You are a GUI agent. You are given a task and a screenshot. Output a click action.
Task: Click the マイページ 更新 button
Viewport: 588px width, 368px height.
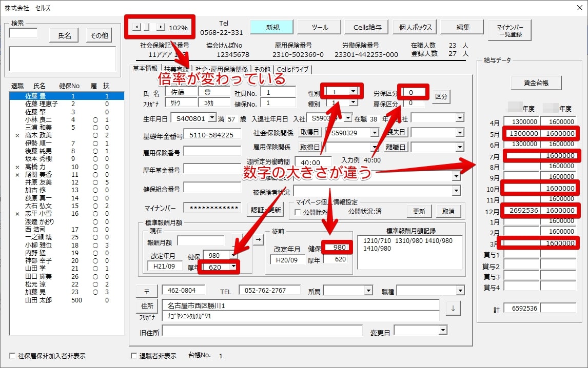[419, 211]
